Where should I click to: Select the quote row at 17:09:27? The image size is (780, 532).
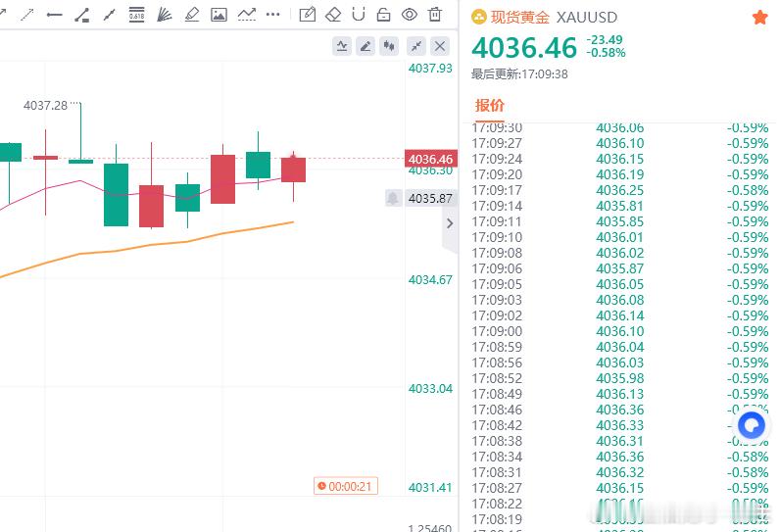[619, 143]
